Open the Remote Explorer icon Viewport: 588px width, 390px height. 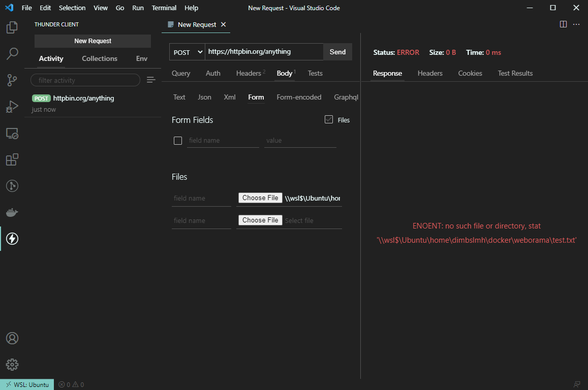pos(12,133)
